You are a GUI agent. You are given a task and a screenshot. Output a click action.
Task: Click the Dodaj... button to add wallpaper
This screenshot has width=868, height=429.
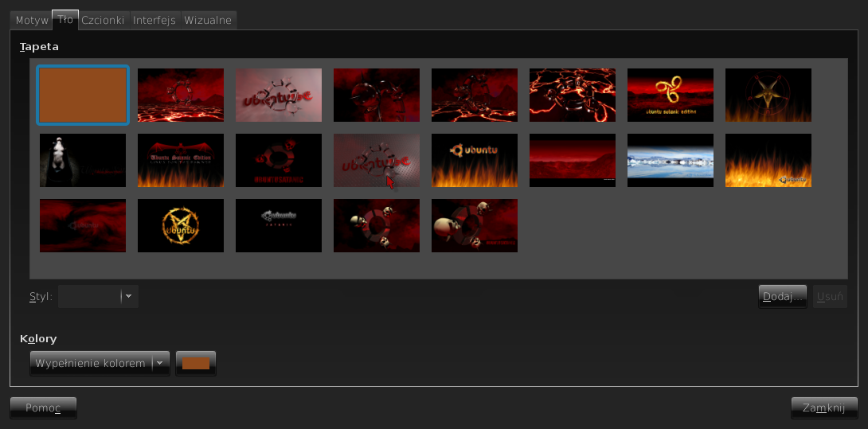(x=782, y=297)
